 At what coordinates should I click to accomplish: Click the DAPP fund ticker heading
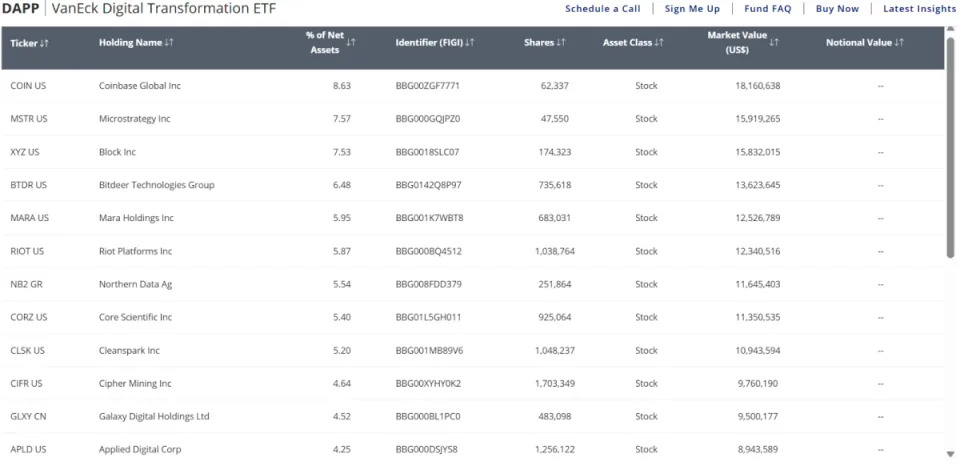21,9
